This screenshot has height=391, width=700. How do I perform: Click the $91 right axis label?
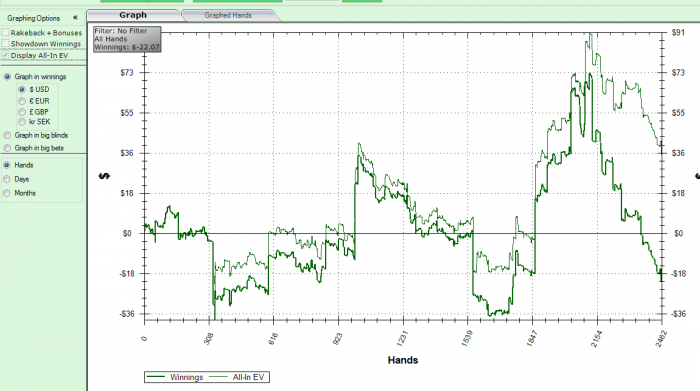coord(678,33)
